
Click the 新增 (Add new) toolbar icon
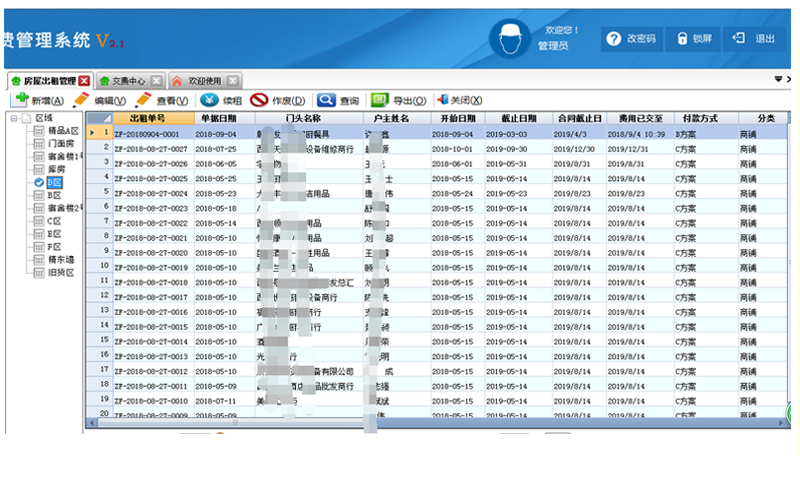click(x=19, y=100)
